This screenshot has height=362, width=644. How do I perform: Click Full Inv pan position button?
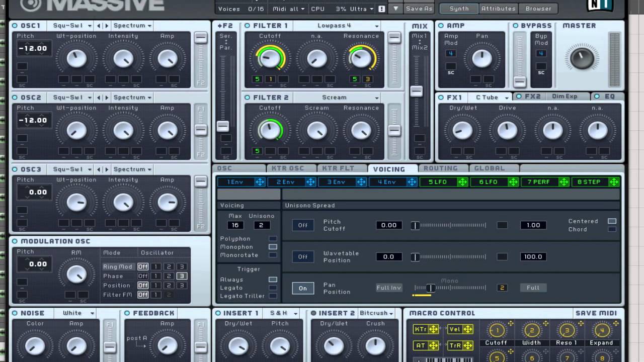(389, 288)
